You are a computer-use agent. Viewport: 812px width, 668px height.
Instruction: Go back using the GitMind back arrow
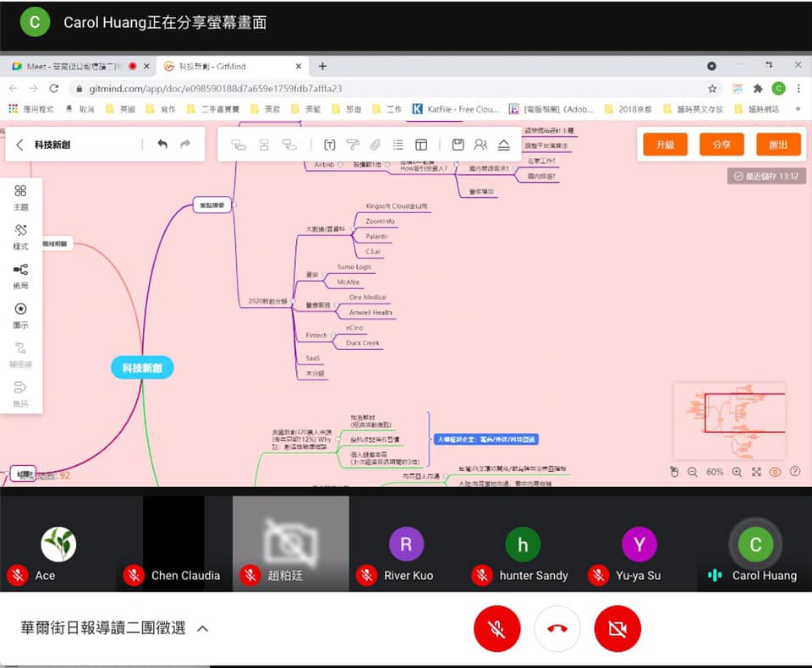[x=19, y=145]
